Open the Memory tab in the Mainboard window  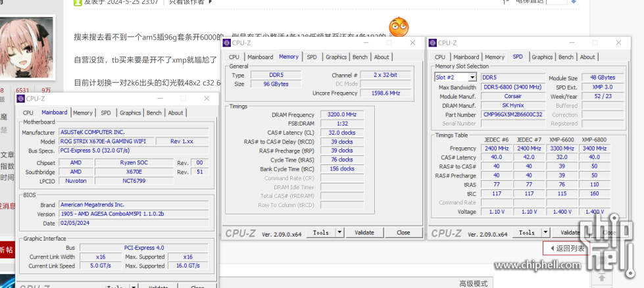[83, 113]
